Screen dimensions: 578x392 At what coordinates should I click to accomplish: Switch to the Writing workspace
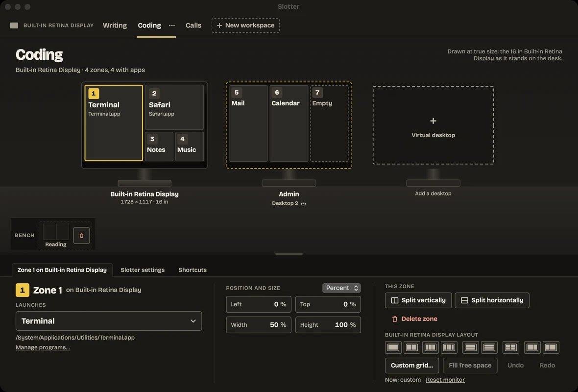(x=115, y=25)
